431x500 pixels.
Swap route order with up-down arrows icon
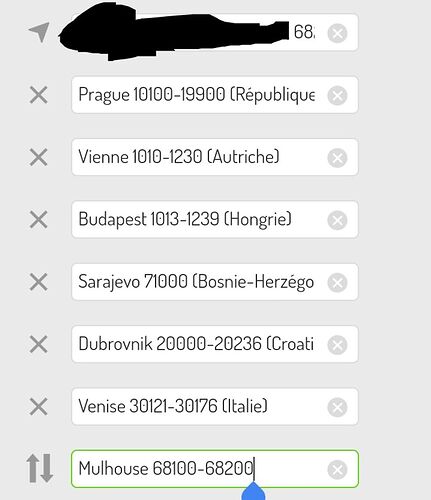pyautogui.click(x=40, y=468)
